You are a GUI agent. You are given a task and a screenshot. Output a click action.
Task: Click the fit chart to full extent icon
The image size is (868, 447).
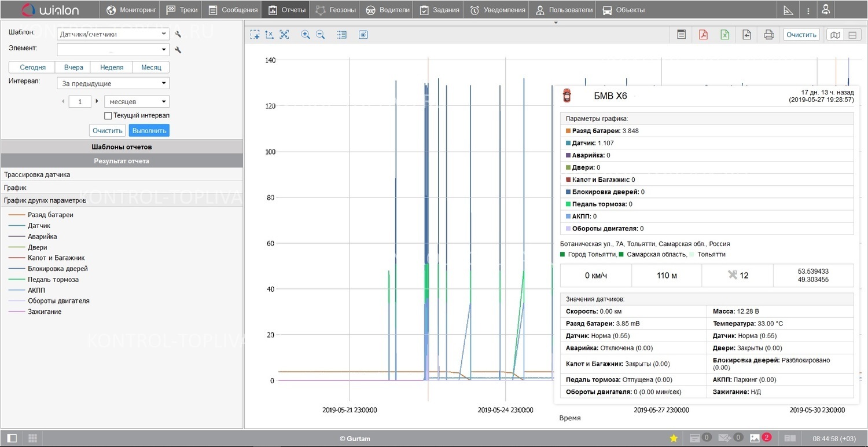[x=284, y=35]
